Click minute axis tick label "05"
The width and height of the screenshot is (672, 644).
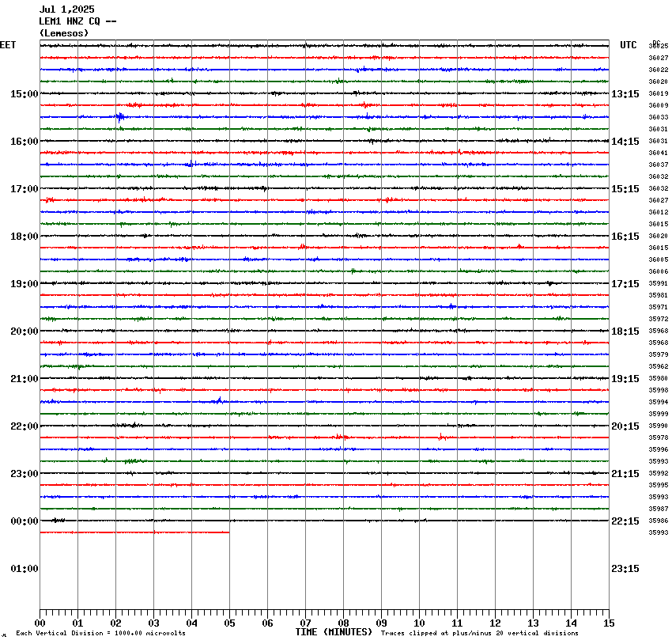(229, 623)
